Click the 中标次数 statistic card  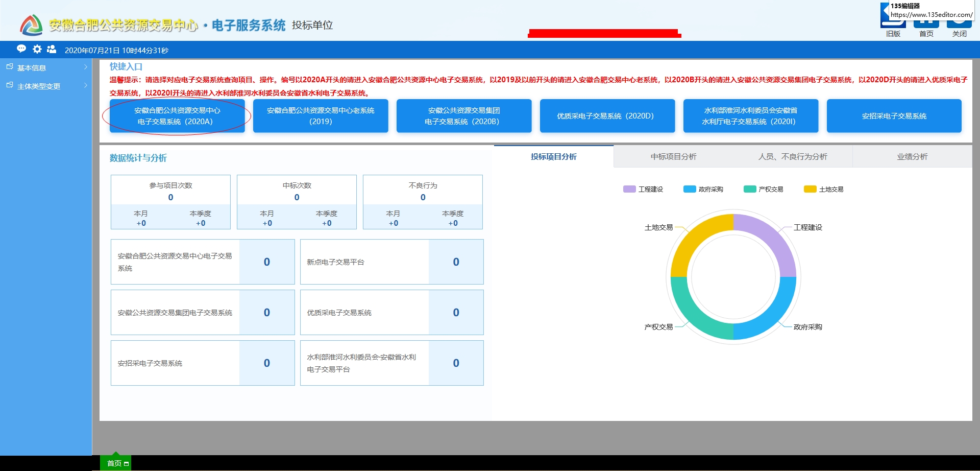click(x=297, y=202)
